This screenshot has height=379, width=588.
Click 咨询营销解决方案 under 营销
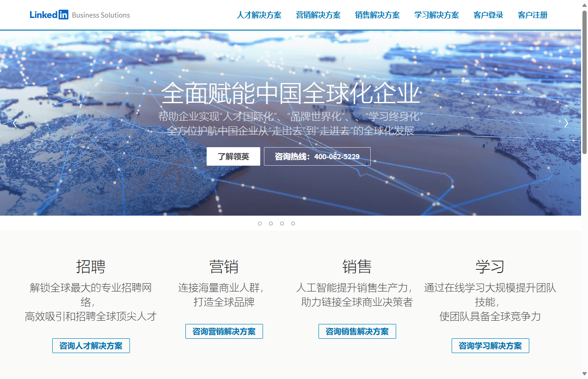tap(224, 331)
